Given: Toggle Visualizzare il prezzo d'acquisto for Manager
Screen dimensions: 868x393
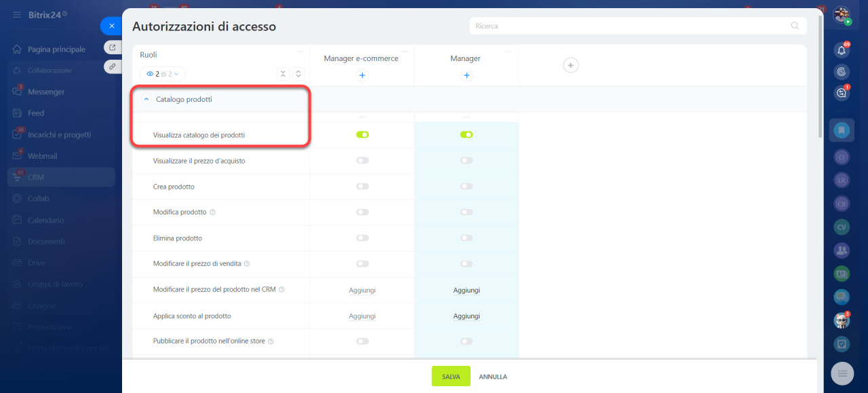Looking at the screenshot, I should click(x=466, y=161).
